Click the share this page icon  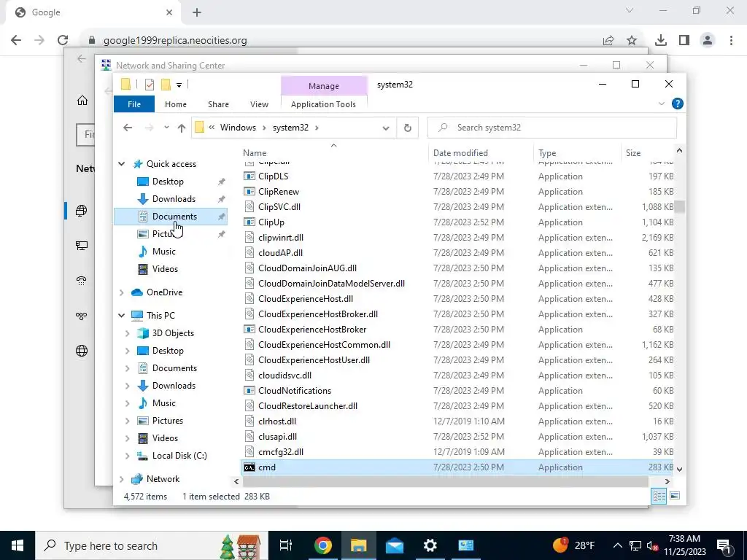[x=608, y=41]
